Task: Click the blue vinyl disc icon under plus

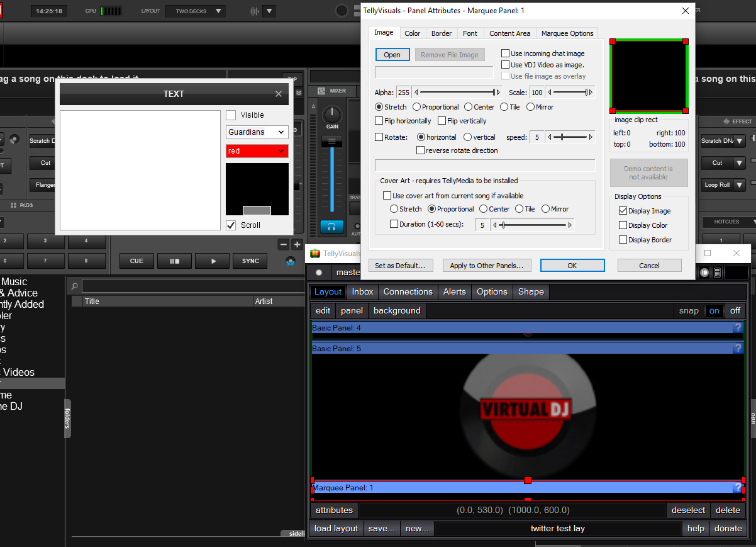Action: [x=291, y=261]
